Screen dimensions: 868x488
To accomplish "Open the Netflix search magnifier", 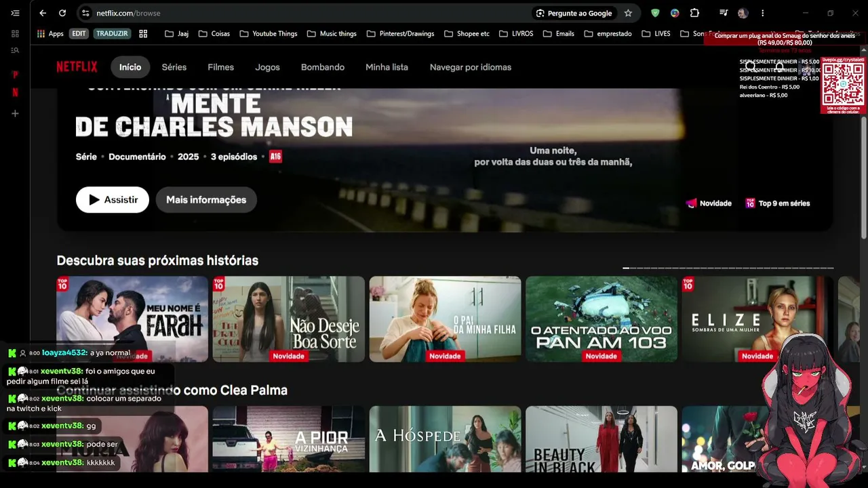I will coord(751,67).
